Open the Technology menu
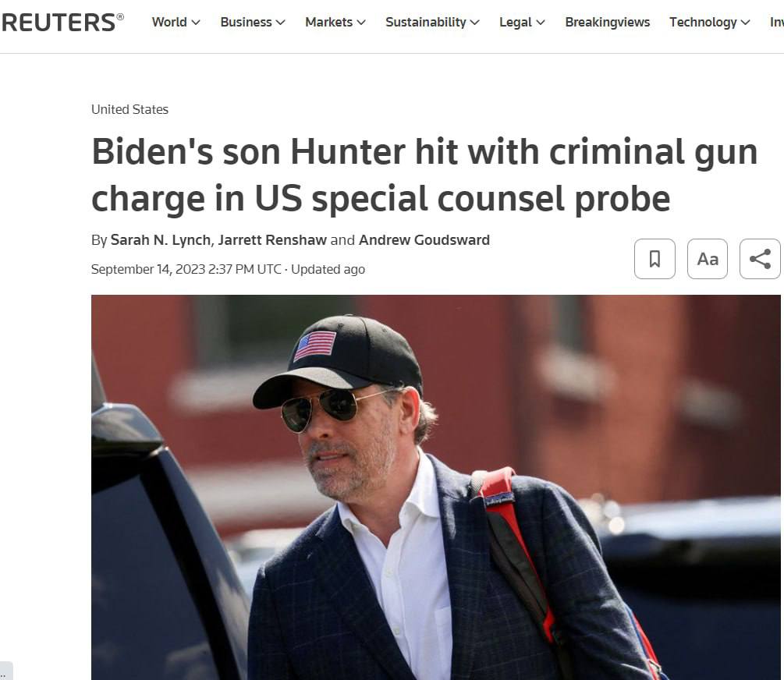The width and height of the screenshot is (784, 680). pos(709,22)
